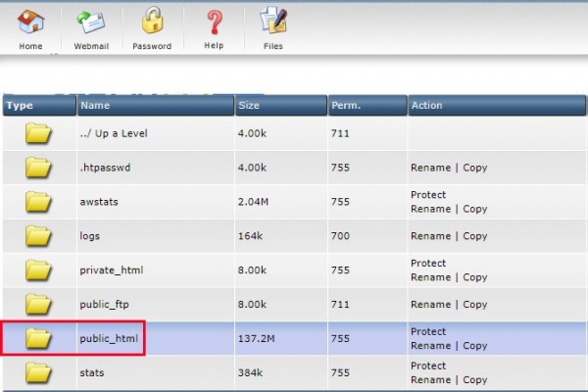The height and width of the screenshot is (392, 588).
Task: Click Protect for the awstats folder
Action: click(428, 195)
